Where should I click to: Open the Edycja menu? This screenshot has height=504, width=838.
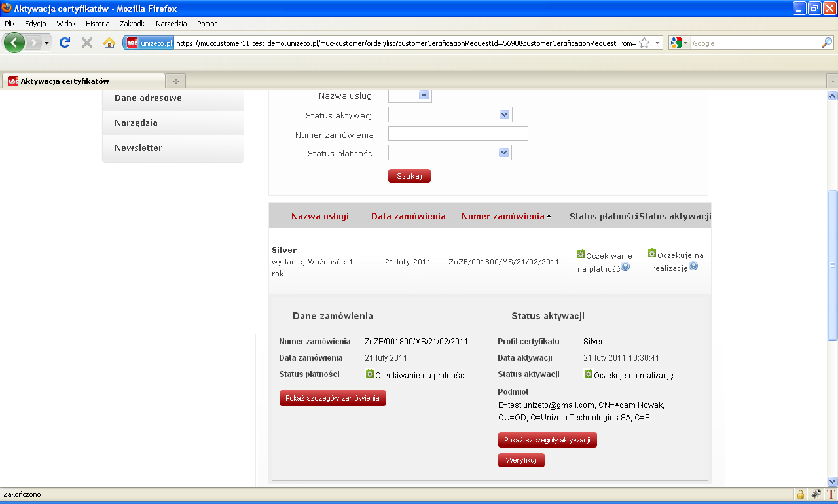[x=35, y=24]
